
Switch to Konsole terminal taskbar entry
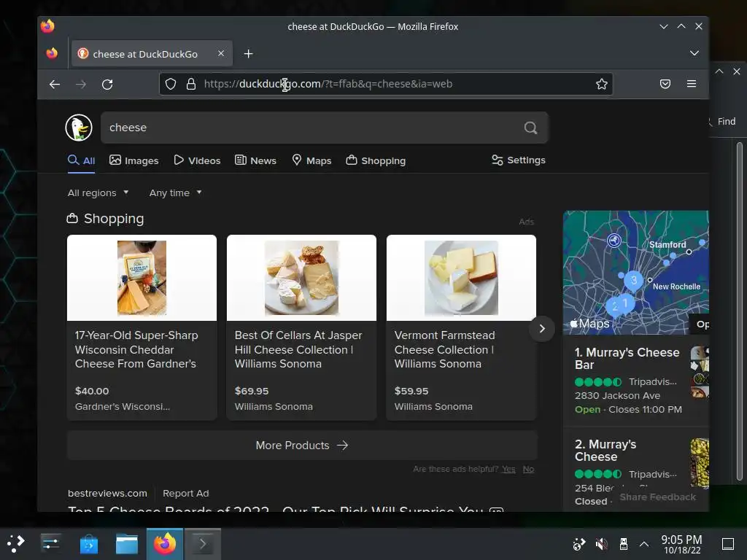pyautogui.click(x=203, y=543)
